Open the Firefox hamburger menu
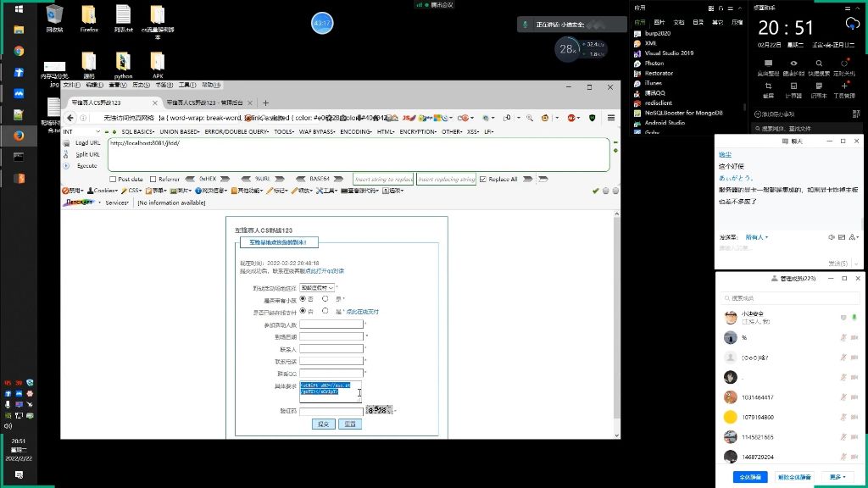This screenshot has height=488, width=868. [x=610, y=118]
